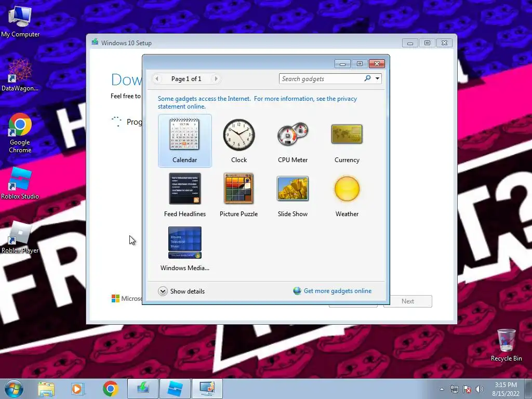Open the search gadgets dropdown arrow
The height and width of the screenshot is (399, 532).
[377, 79]
